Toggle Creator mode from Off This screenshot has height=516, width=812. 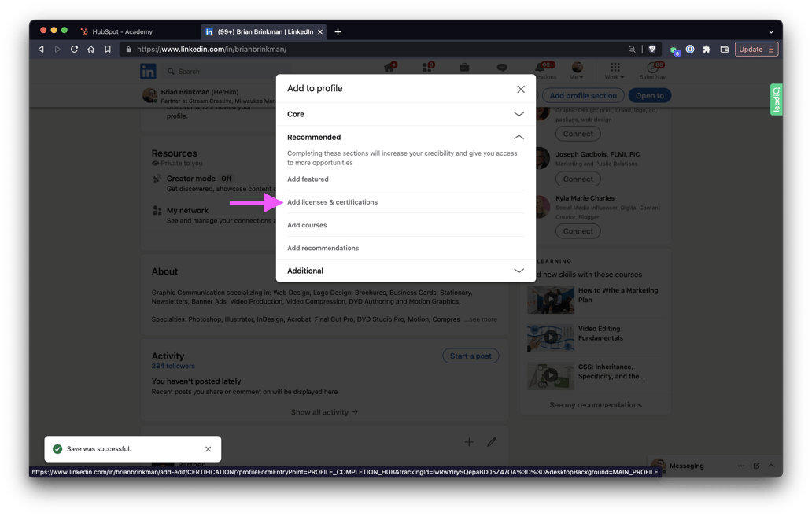point(226,179)
